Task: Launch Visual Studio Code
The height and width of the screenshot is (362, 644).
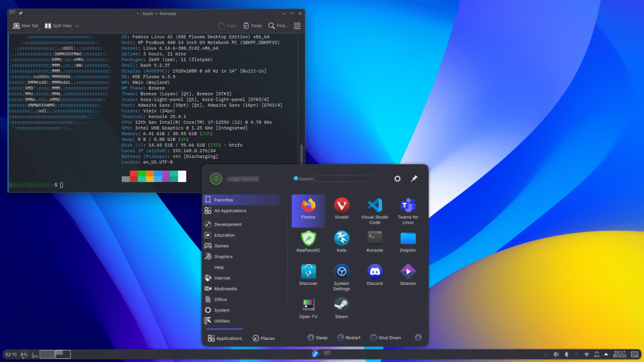Action: 374,211
